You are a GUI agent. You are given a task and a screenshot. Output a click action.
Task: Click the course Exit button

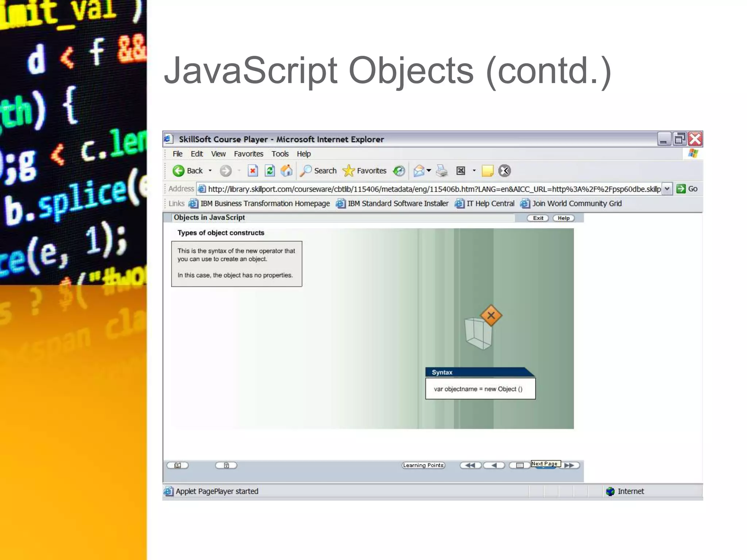point(538,218)
